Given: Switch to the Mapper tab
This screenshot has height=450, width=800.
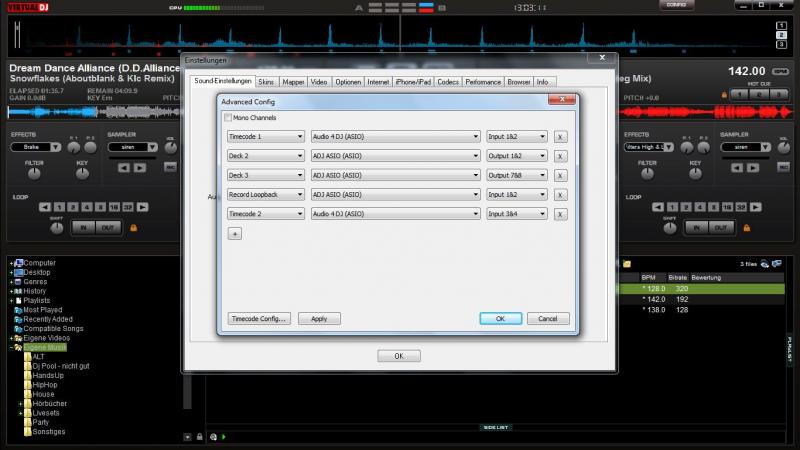Looking at the screenshot, I should click(x=293, y=82).
